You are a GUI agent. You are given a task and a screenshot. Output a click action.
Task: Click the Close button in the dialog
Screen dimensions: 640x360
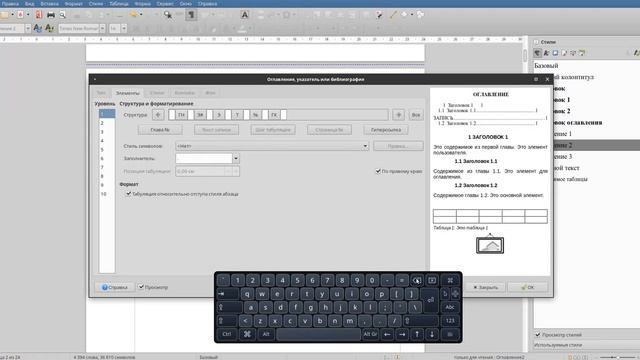click(x=486, y=287)
